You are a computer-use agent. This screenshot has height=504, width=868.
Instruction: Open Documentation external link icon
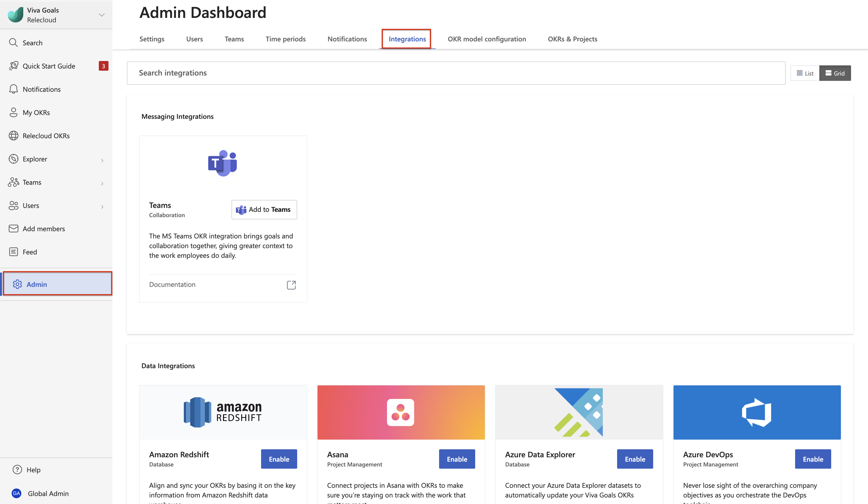pyautogui.click(x=291, y=285)
